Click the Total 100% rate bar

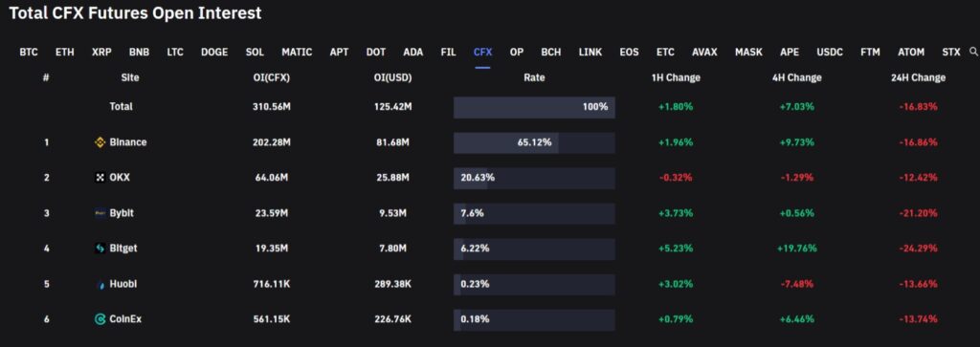[534, 107]
